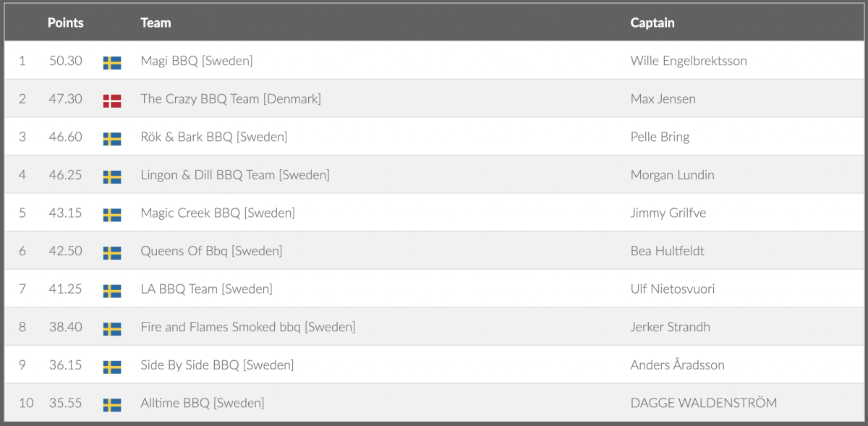Image resolution: width=868 pixels, height=426 pixels.
Task: Select captain Pelle Bring
Action: pyautogui.click(x=660, y=137)
